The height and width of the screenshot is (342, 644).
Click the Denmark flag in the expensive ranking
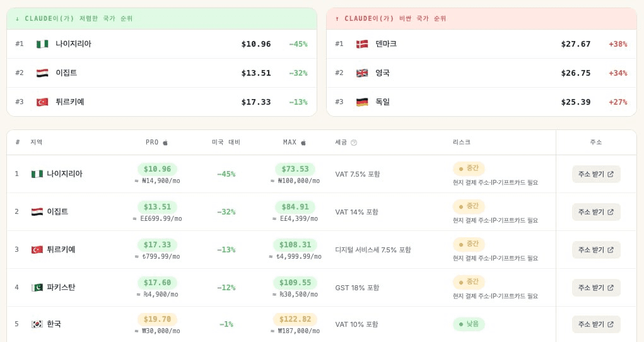point(362,44)
